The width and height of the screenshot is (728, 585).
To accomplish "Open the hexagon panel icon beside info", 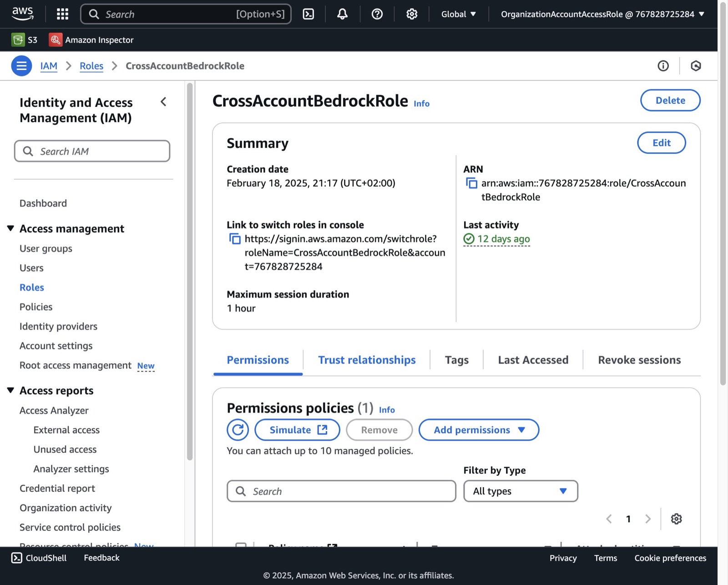I will [x=696, y=66].
